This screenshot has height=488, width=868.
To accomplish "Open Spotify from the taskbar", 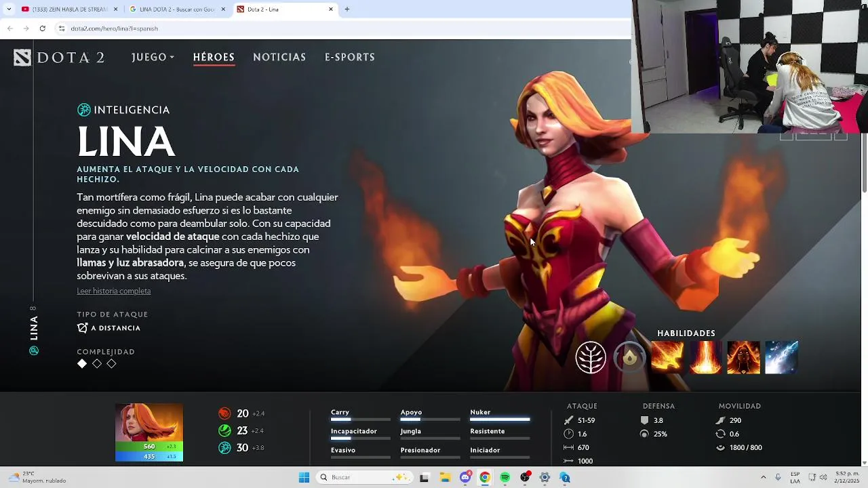I will tap(505, 478).
